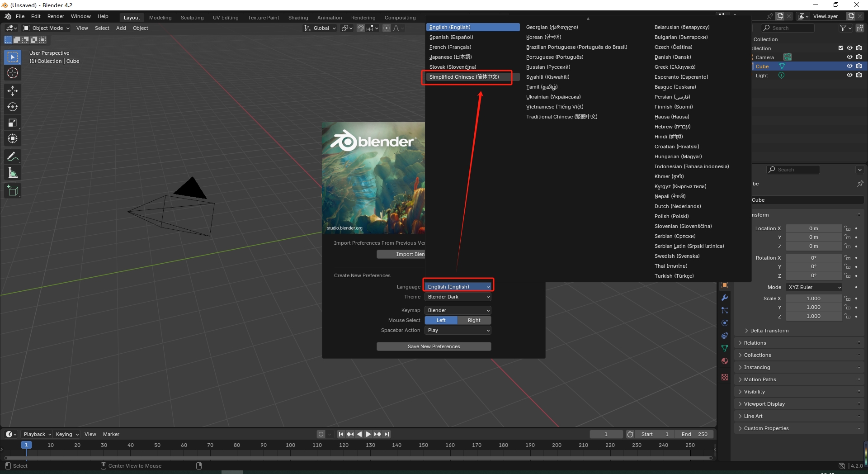Click Save New Preferences

point(434,346)
